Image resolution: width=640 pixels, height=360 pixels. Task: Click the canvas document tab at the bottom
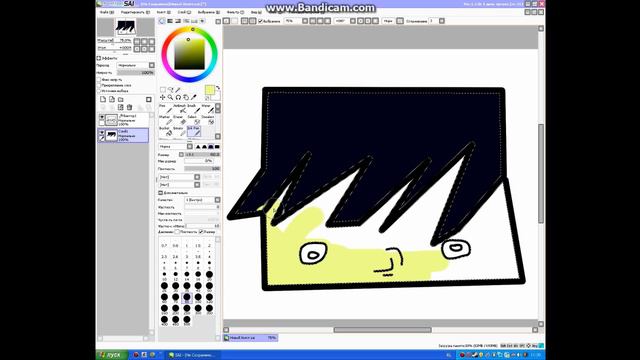[251, 338]
